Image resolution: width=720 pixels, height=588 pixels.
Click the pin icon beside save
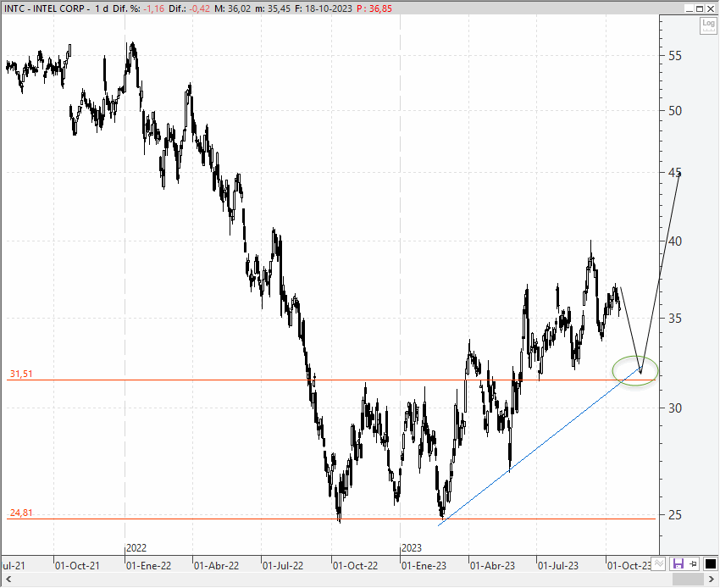[x=694, y=563]
